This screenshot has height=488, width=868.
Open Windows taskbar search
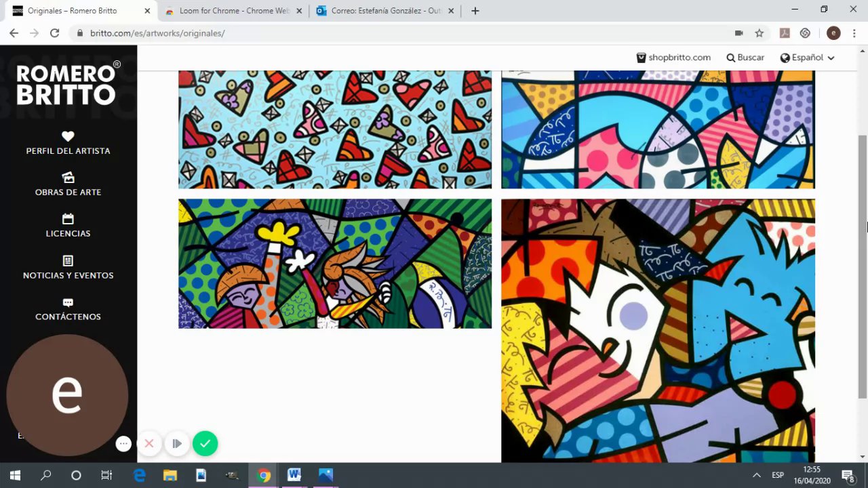(45, 475)
